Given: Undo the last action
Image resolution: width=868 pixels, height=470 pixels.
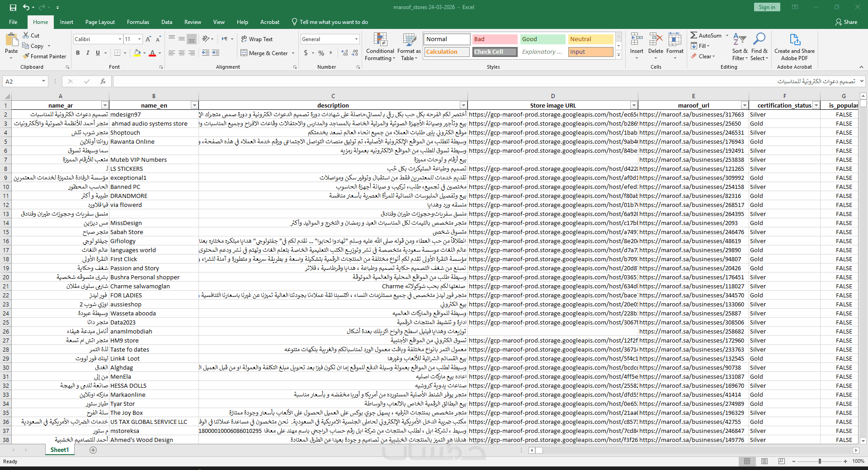Looking at the screenshot, I should (x=26, y=7).
